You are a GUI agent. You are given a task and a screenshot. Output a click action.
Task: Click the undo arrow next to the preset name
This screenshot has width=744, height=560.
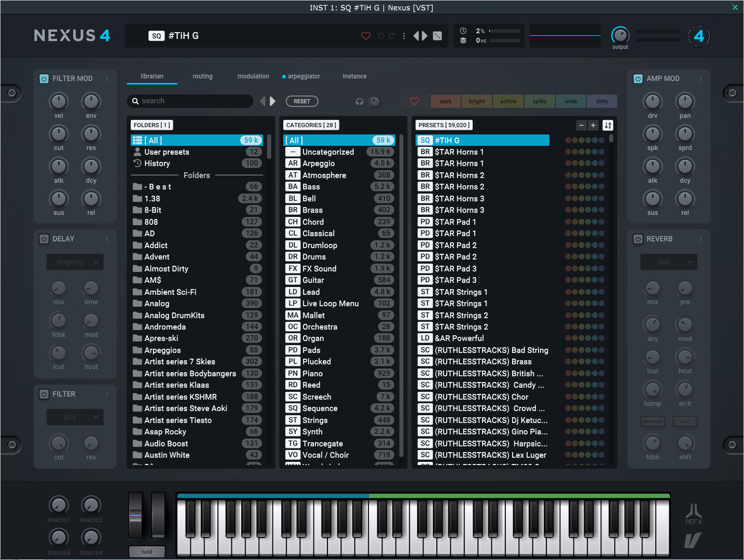[381, 35]
